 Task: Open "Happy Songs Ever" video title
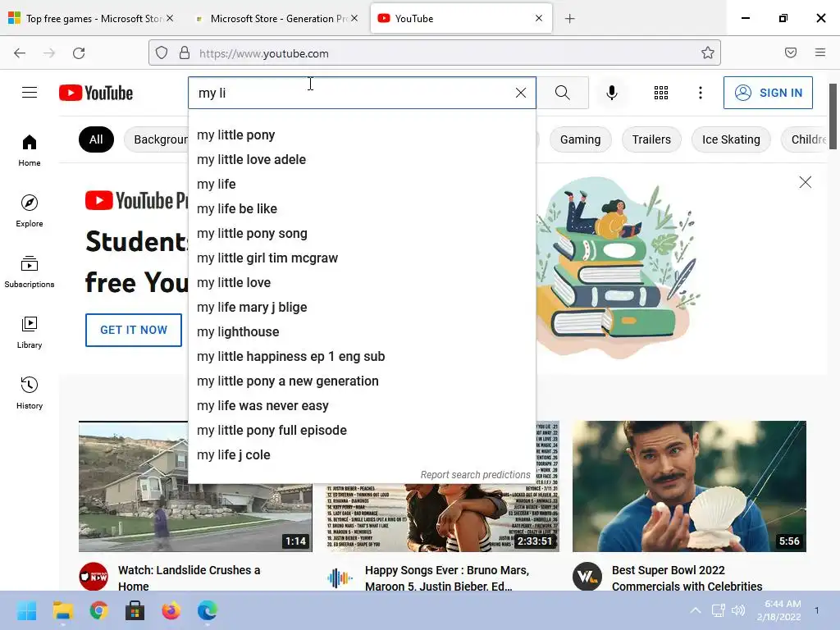click(447, 578)
